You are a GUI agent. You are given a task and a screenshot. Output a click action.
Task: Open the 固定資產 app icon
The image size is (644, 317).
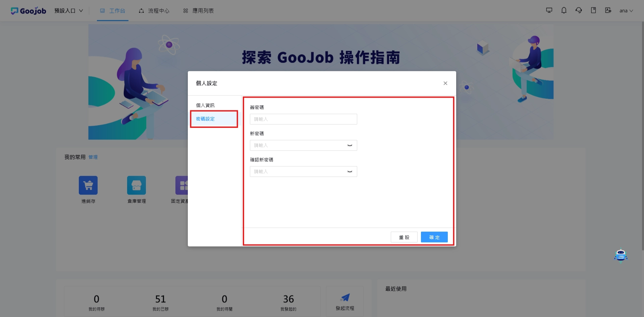pyautogui.click(x=181, y=185)
